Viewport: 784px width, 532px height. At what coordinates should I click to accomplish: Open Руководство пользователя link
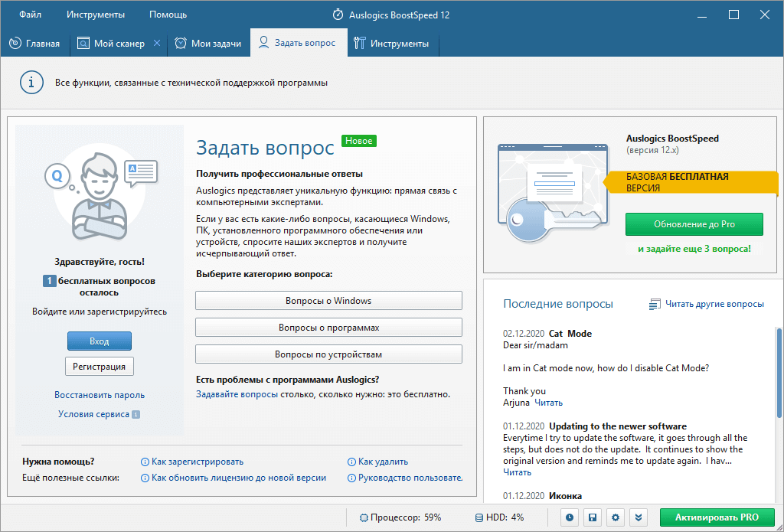[410, 478]
